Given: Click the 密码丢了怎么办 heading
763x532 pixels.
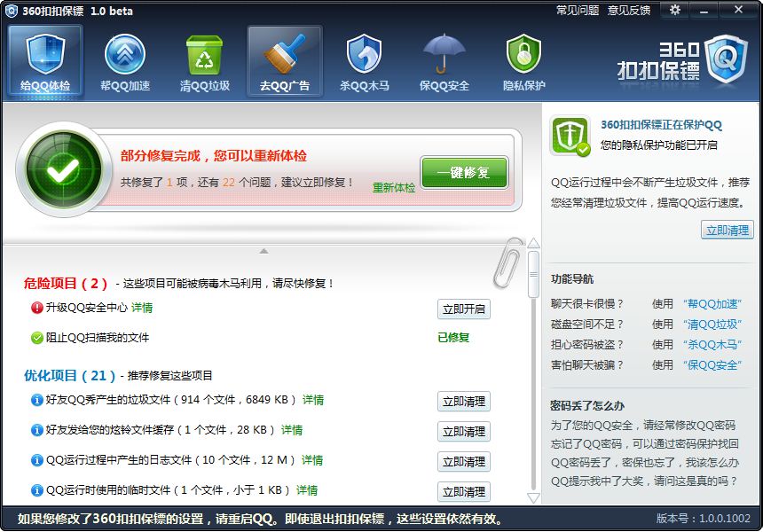Looking at the screenshot, I should (587, 406).
